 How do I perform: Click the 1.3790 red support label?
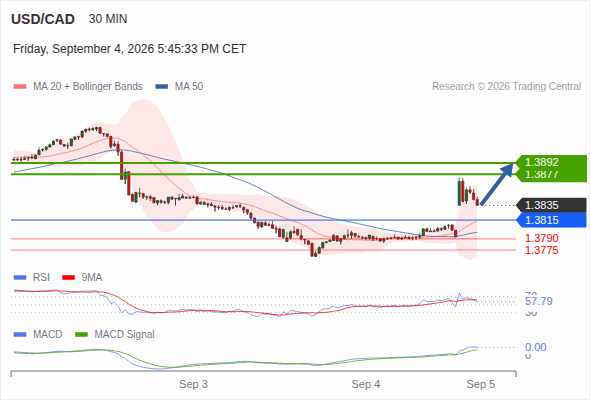(x=541, y=238)
